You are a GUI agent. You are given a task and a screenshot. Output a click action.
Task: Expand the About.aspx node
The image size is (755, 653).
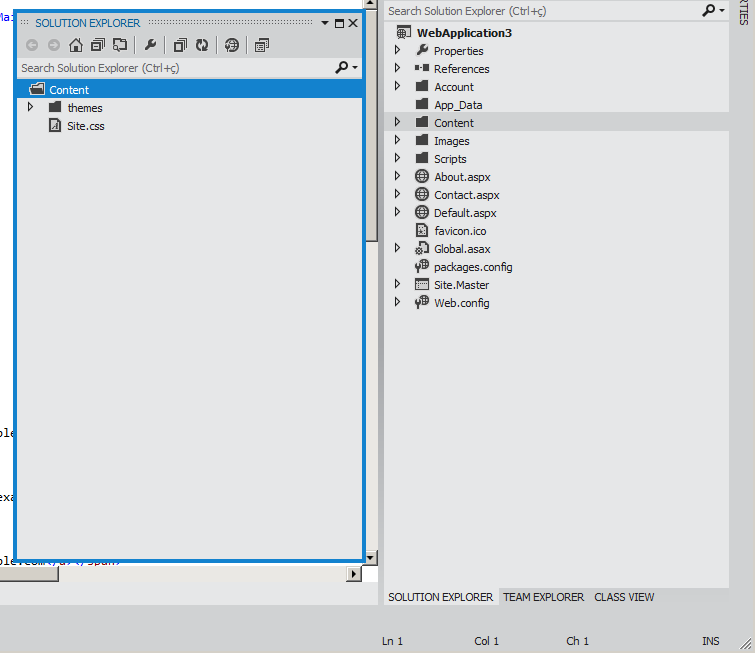tap(397, 176)
